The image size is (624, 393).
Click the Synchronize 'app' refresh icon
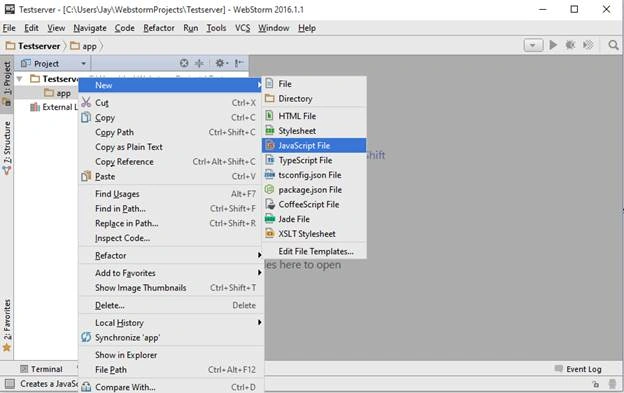86,337
